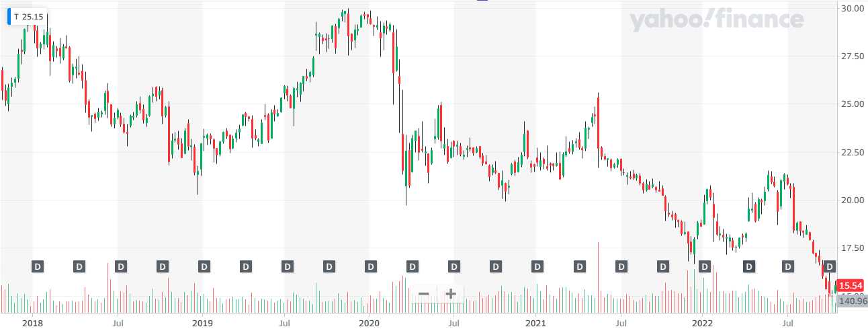Click the January 2020 dividend marker
Screen dimensions: 868x331
371,266
